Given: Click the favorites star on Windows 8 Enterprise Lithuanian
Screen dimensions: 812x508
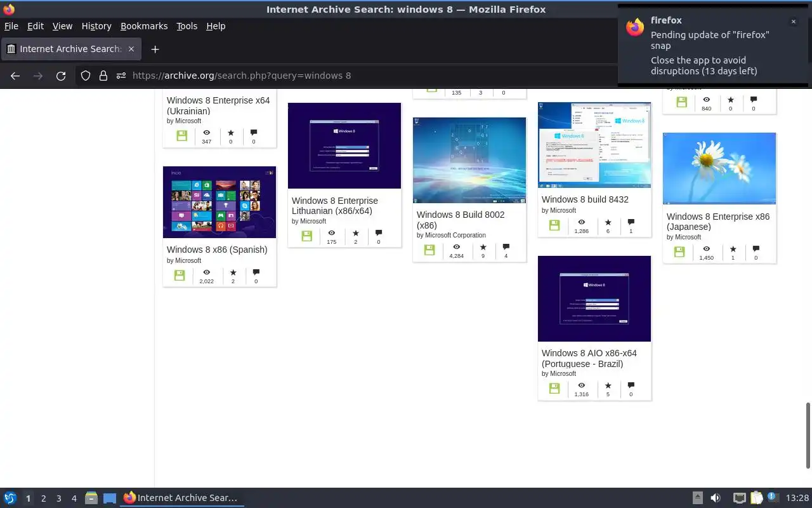Looking at the screenshot, I should [355, 233].
